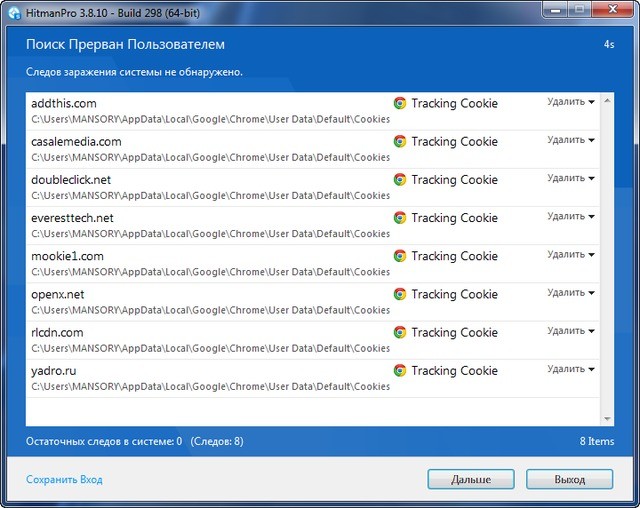Click Chrome icon beside yadro.ru entry

[400, 370]
